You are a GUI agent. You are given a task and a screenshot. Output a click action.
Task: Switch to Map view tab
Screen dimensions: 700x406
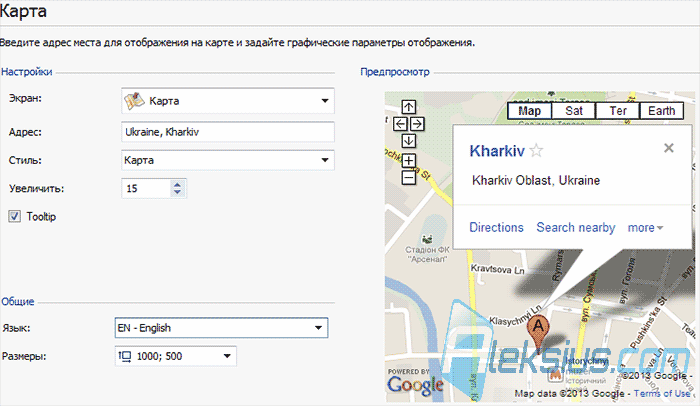click(x=529, y=111)
